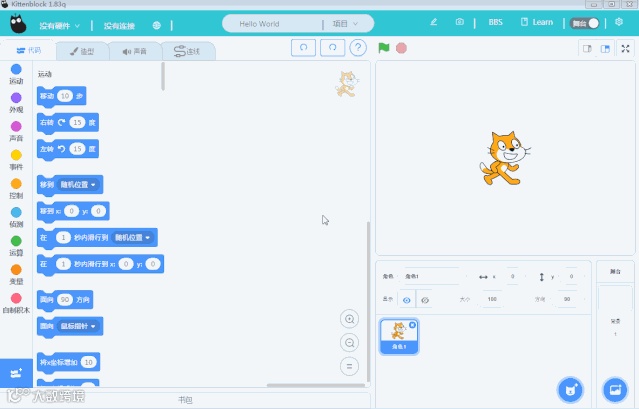Select the 变量 variables category
The width and height of the screenshot is (639, 409).
16,275
